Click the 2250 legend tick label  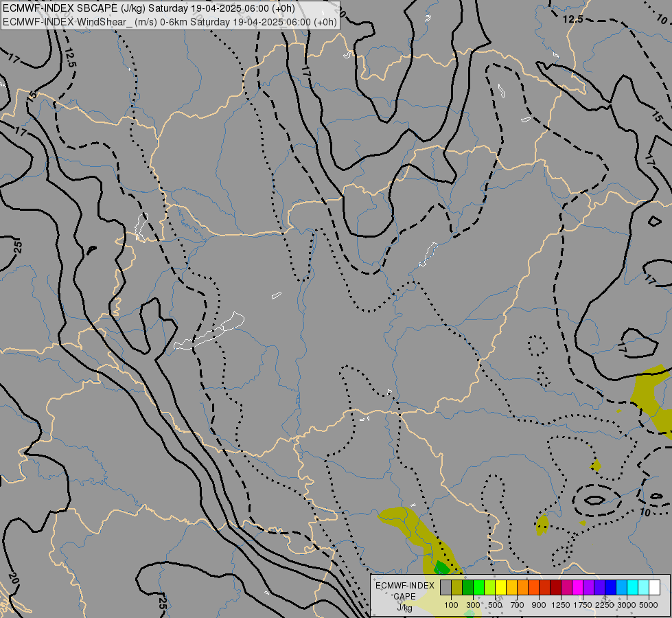coord(605,605)
